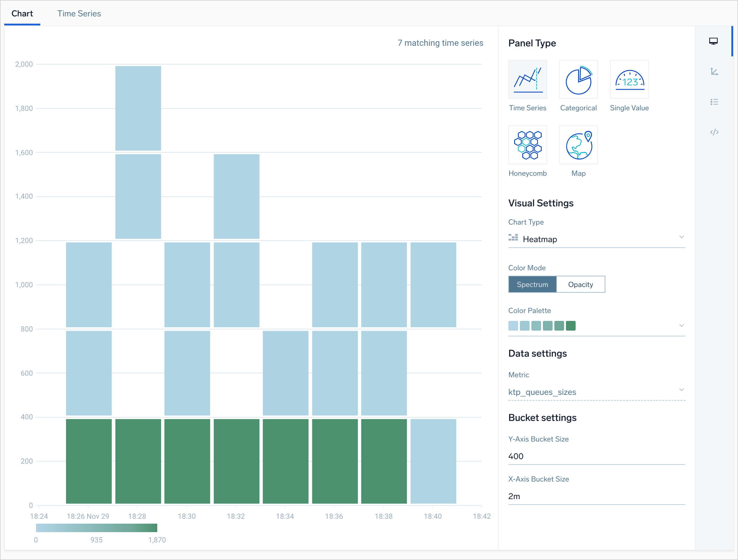Viewport: 738px width, 560px height.
Task: Pick the Single Value gauge icon
Action: click(x=629, y=79)
